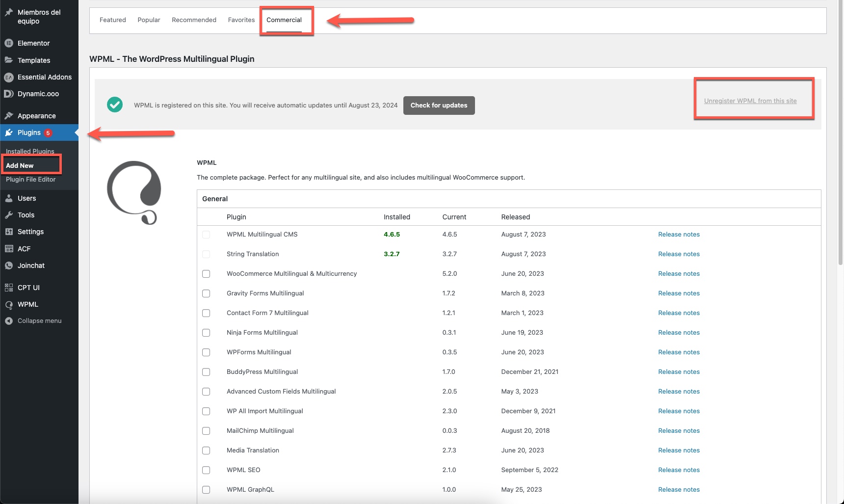
Task: Click release date August 20, 2018
Action: [525, 431]
